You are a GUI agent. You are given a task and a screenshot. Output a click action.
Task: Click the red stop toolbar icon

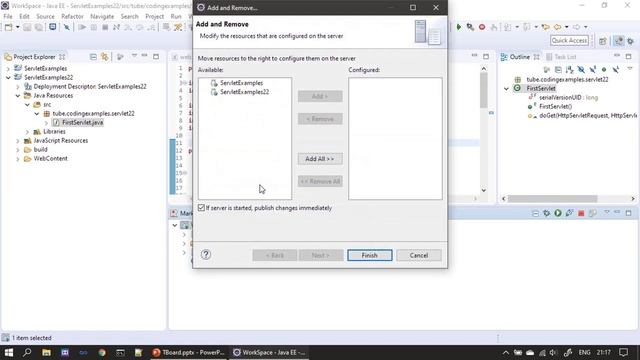click(482, 27)
